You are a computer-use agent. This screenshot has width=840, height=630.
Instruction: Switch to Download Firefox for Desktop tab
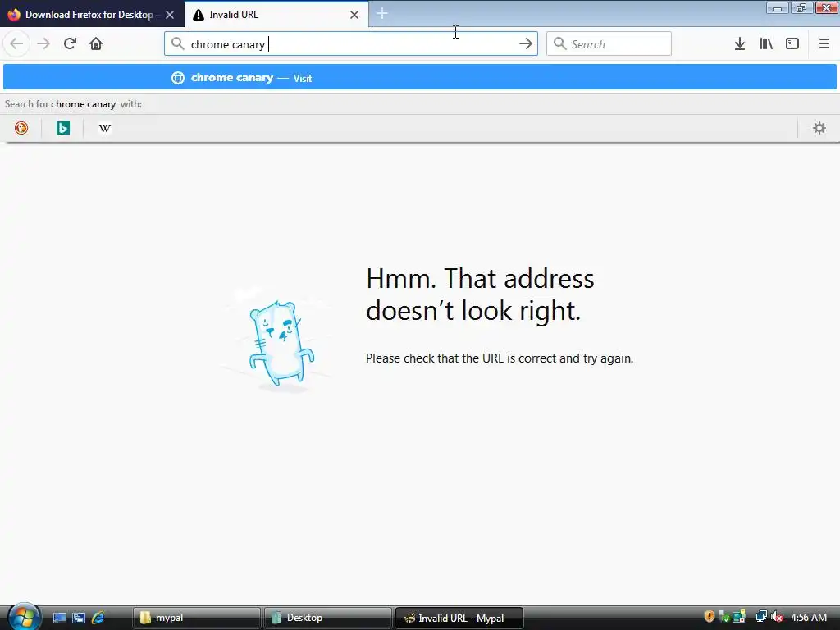click(x=92, y=15)
